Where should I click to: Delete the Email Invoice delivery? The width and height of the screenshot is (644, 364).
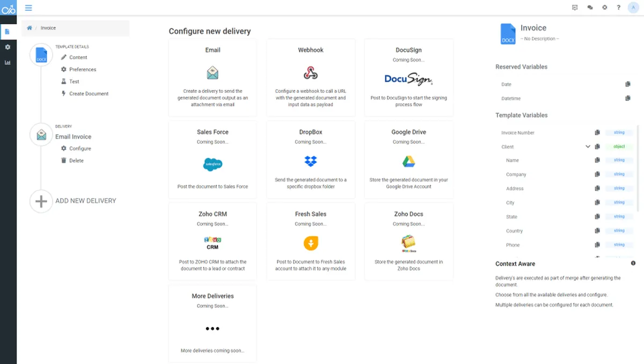pos(76,161)
